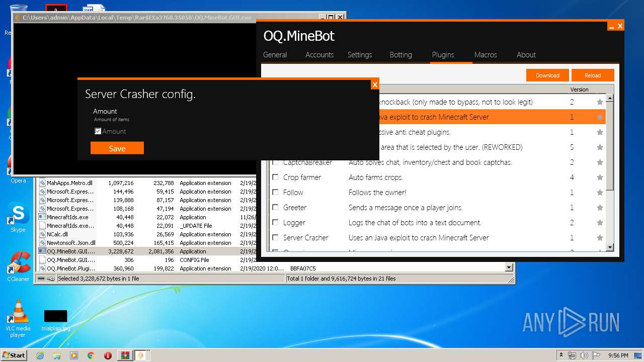Star the CaptchaBreaker plugin
This screenshot has width=644, height=362.
600,162
